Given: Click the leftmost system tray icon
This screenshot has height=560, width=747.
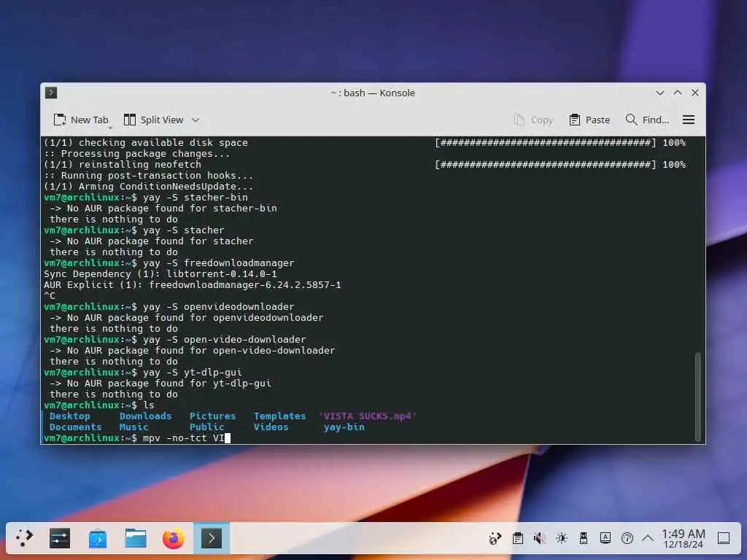Looking at the screenshot, I should coord(495,539).
